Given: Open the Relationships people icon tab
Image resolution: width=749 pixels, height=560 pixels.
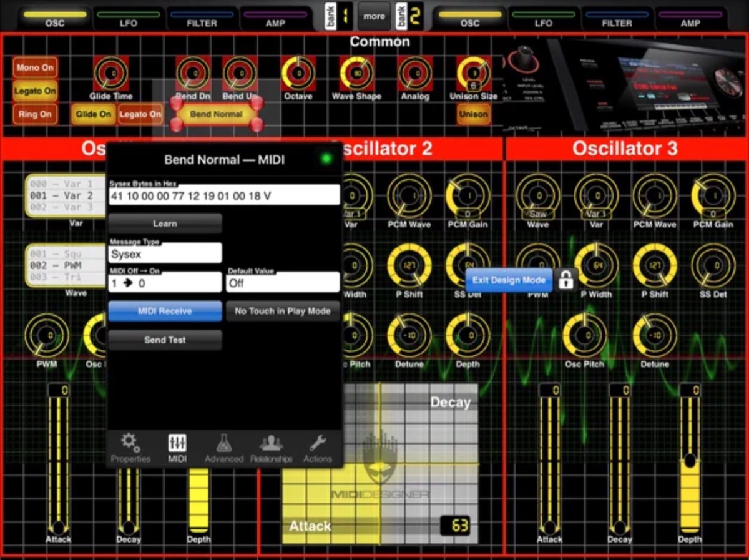Looking at the screenshot, I should click(271, 448).
